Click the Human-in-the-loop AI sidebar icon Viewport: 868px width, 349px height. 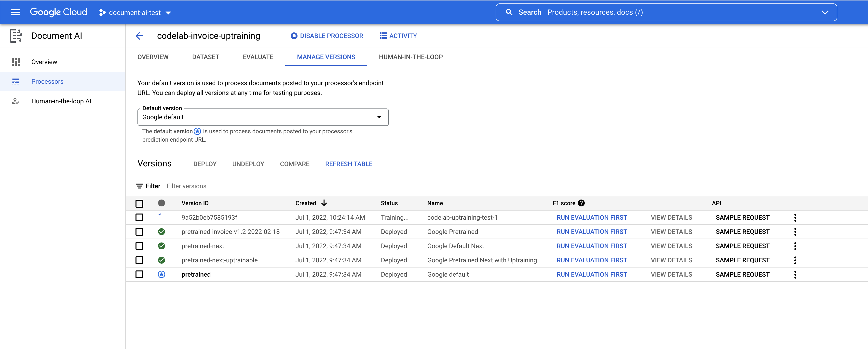pos(15,101)
